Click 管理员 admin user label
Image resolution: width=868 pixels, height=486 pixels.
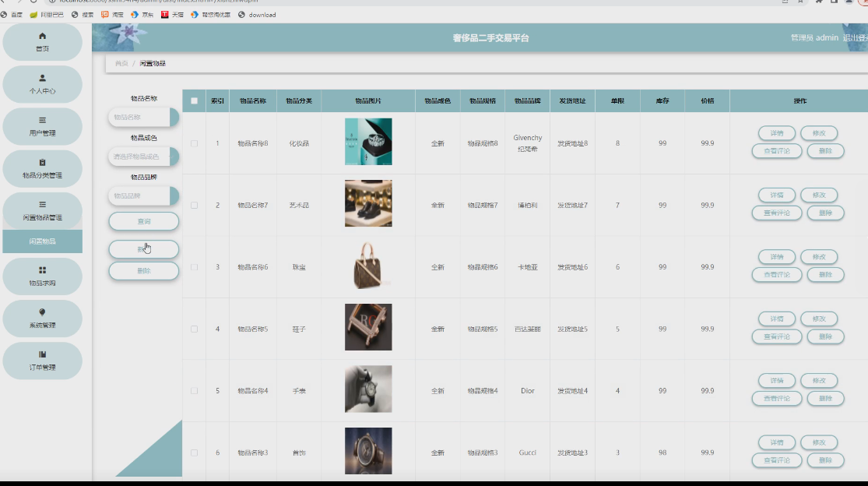click(814, 37)
